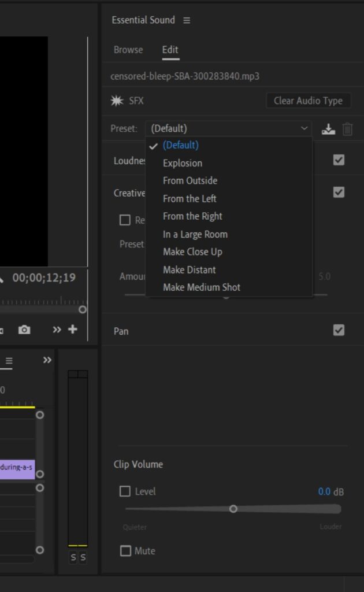Image resolution: width=364 pixels, height=592 pixels.
Task: Click the save preset icon
Action: pyautogui.click(x=328, y=129)
